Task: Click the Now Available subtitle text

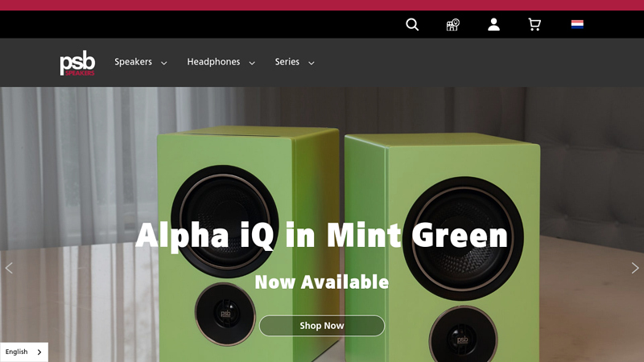Action: (321, 282)
